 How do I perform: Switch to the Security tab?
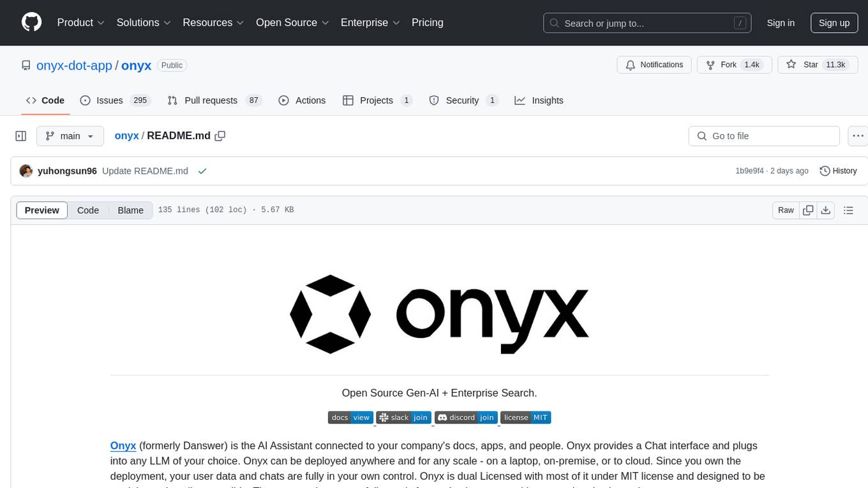[x=463, y=100]
